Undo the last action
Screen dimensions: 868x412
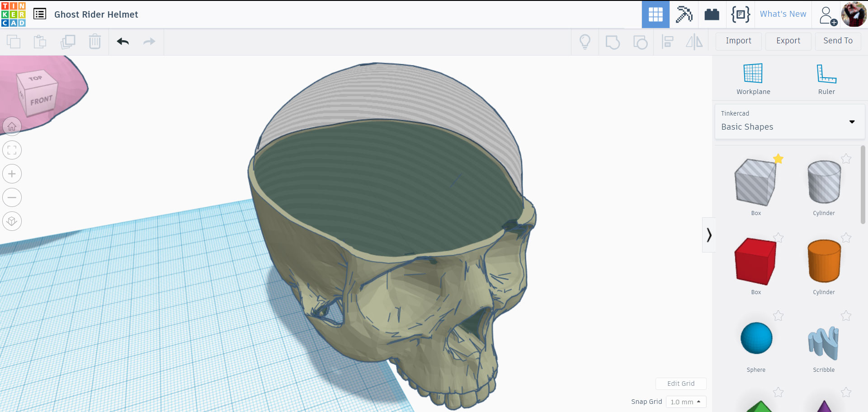tap(123, 42)
